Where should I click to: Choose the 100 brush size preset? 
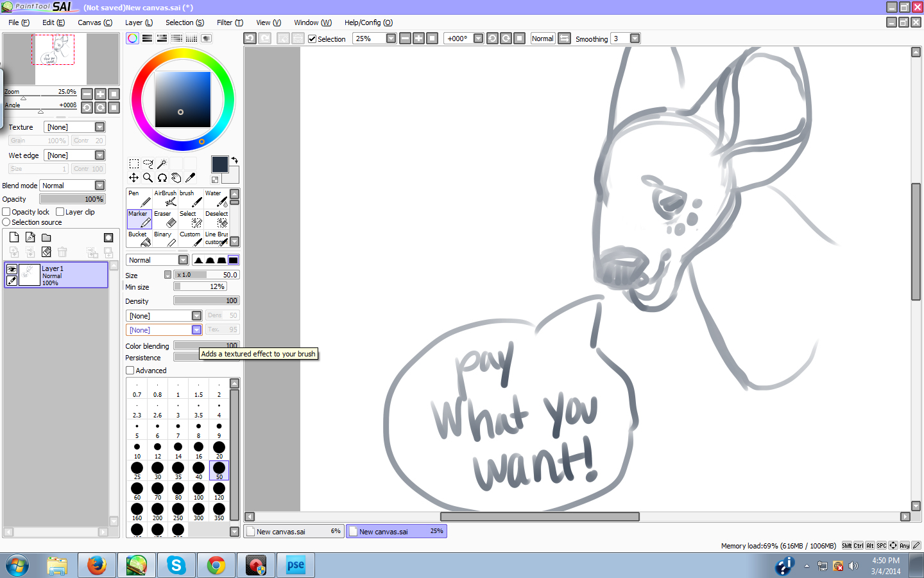pyautogui.click(x=199, y=491)
